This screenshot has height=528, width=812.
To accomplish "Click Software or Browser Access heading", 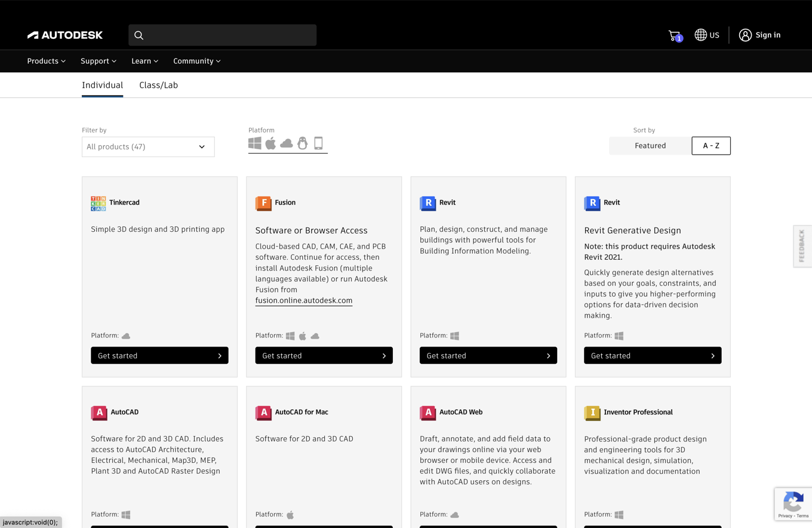I will click(x=312, y=231).
